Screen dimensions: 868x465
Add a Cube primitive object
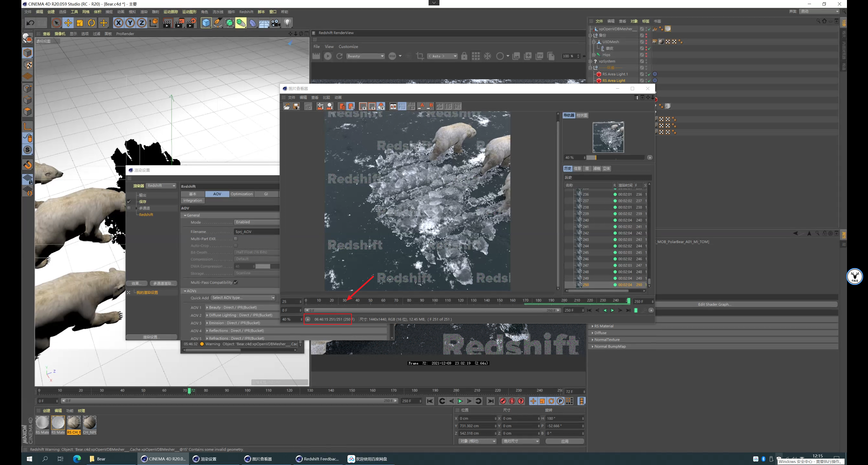(x=206, y=23)
